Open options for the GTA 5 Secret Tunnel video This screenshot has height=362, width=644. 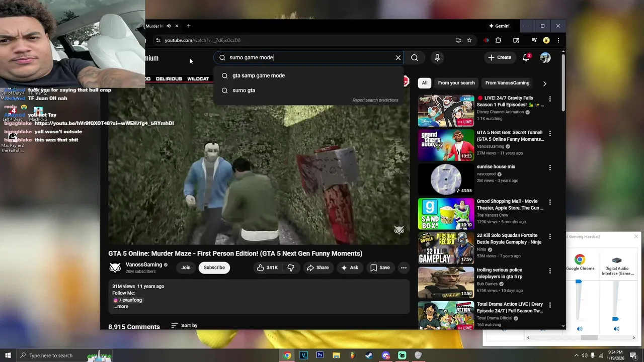550,134
